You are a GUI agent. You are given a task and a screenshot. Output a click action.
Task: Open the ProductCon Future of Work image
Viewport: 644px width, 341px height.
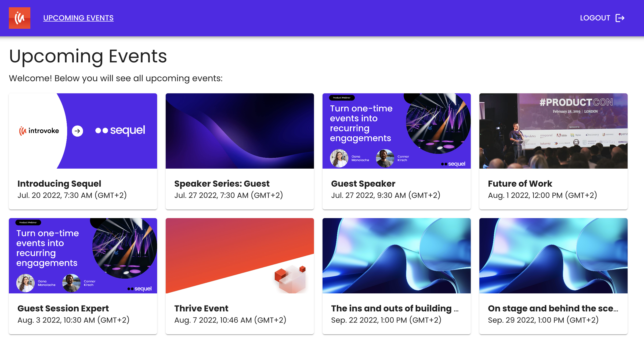[x=553, y=131]
